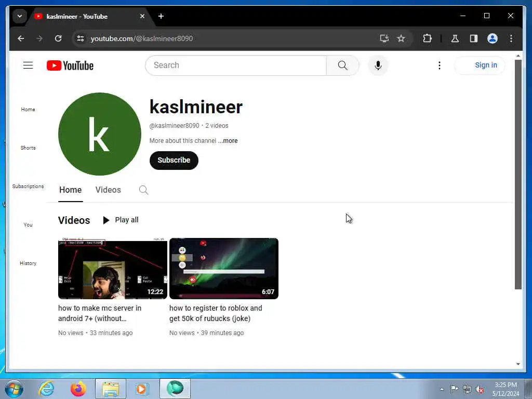The image size is (532, 399).
Task: Open Chrome three-dot menu
Action: pos(511,38)
